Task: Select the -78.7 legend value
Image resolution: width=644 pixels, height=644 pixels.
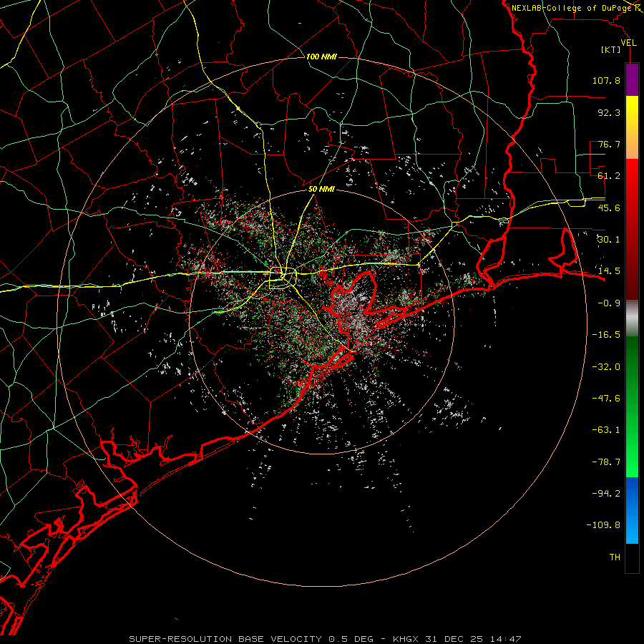Action: pyautogui.click(x=606, y=462)
